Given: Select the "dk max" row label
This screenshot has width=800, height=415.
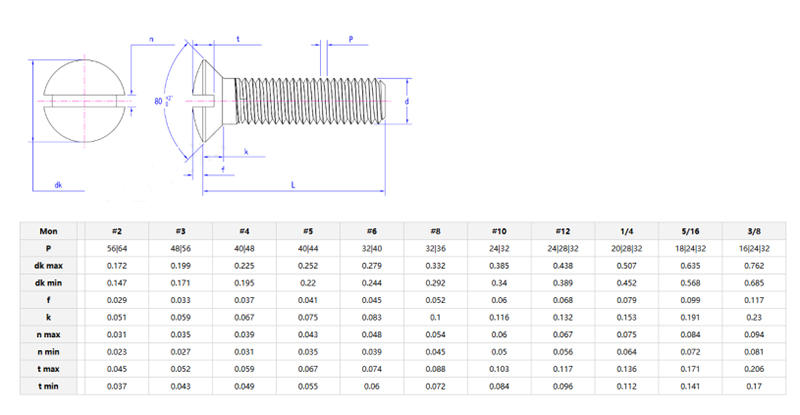Looking at the screenshot, I should (48, 265).
